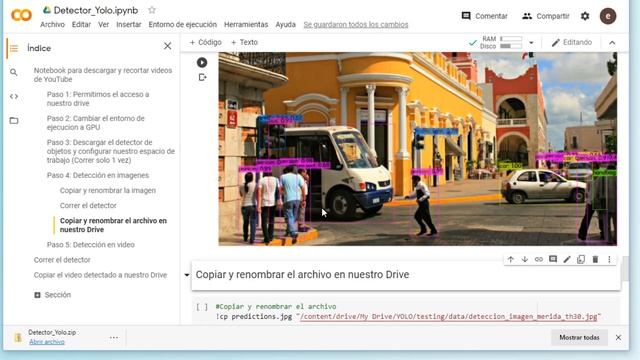Image resolution: width=640 pixels, height=360 pixels.
Task: Open the table of contents sidebar icon
Action: (x=14, y=48)
